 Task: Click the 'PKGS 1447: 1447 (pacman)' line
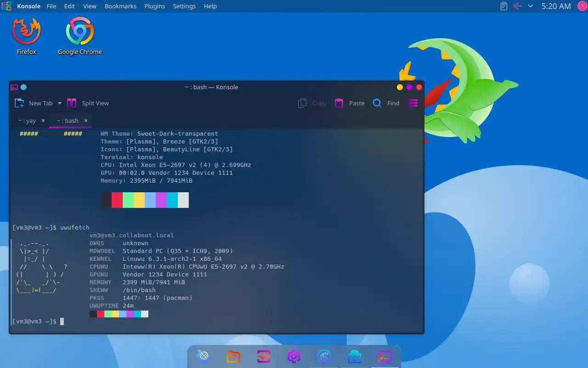[x=141, y=298]
